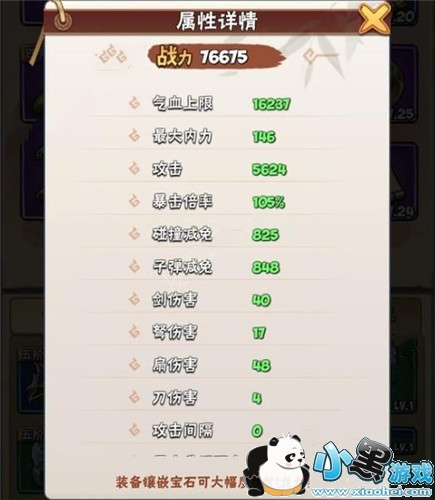Click the swirl icon beside 暴击倍率
The height and width of the screenshot is (500, 435).
(x=135, y=201)
